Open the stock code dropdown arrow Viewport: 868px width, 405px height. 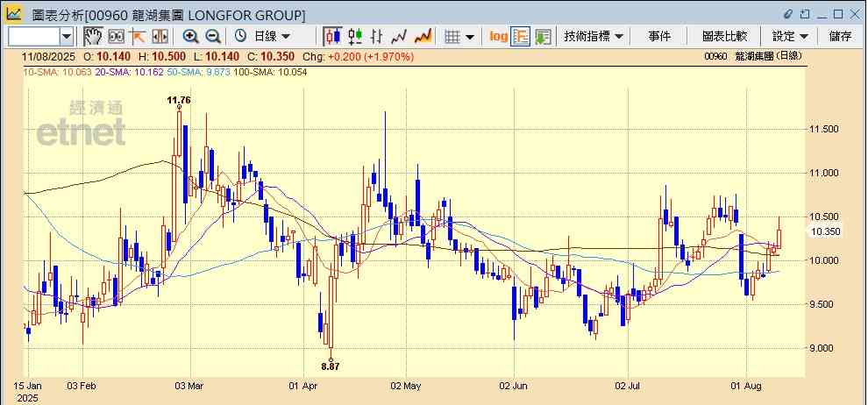tap(67, 37)
